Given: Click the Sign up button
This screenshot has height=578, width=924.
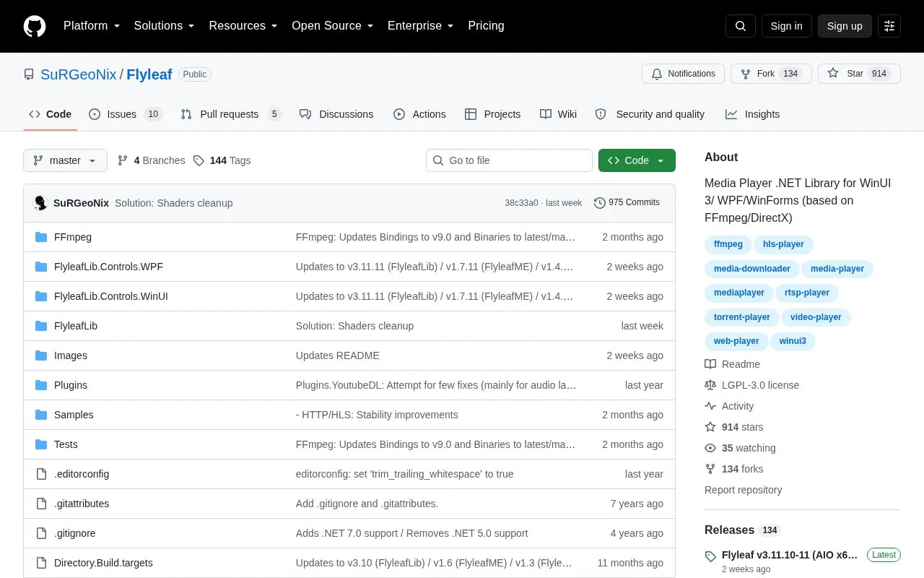Looking at the screenshot, I should click(845, 26).
